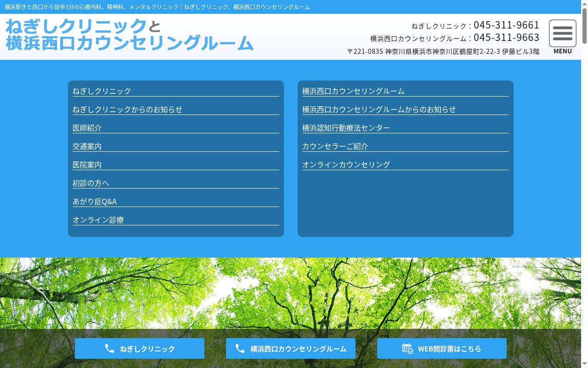
Task: Click the page vertical scrollbar thumb
Action: click(x=584, y=26)
